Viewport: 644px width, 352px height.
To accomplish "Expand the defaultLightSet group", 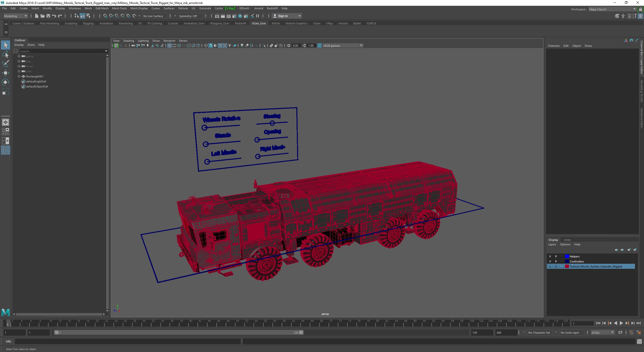I will (x=19, y=81).
